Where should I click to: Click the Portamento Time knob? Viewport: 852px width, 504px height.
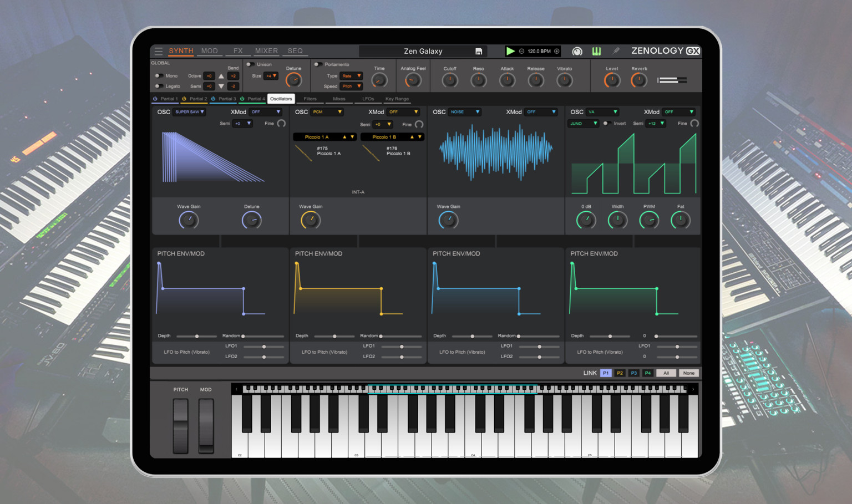(x=379, y=80)
